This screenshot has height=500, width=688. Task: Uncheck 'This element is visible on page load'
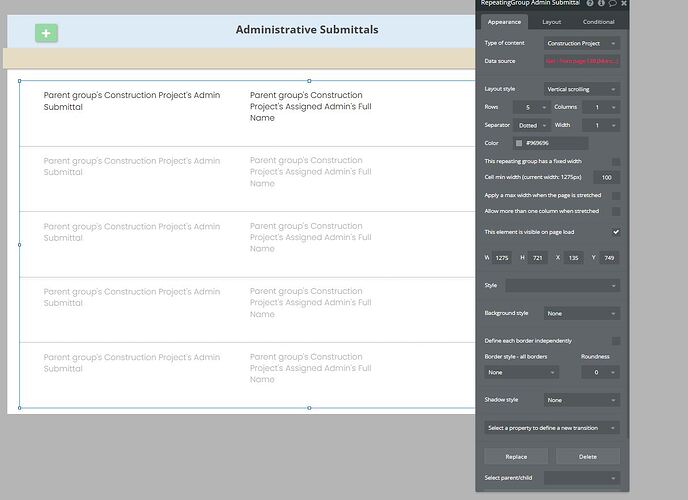coord(616,232)
